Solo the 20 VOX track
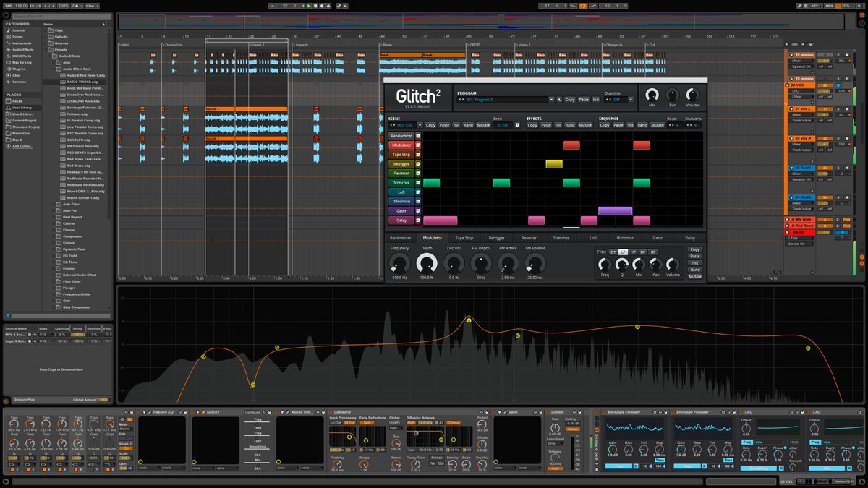 (x=838, y=85)
